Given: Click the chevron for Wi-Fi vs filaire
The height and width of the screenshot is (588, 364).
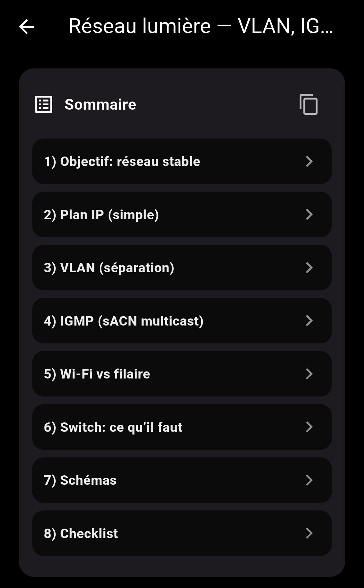Looking at the screenshot, I should 309,374.
